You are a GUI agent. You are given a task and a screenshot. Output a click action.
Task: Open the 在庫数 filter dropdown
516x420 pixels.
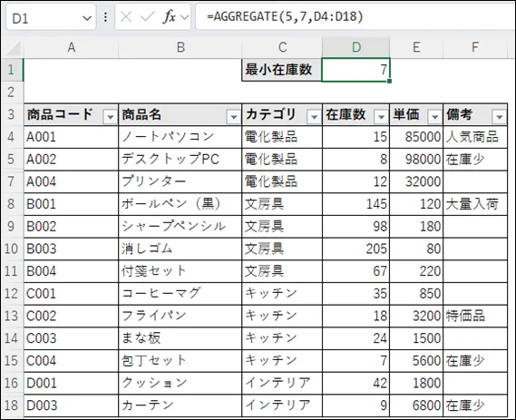pyautogui.click(x=382, y=116)
